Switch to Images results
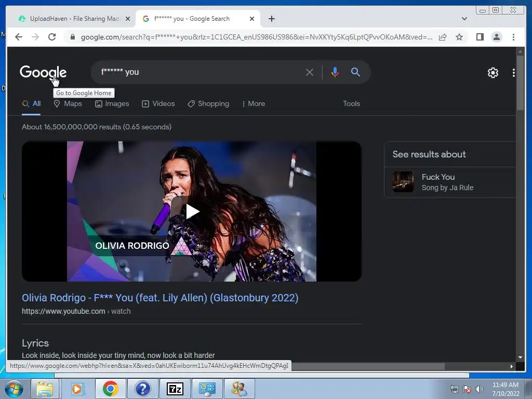Image resolution: width=532 pixels, height=399 pixels. click(112, 104)
